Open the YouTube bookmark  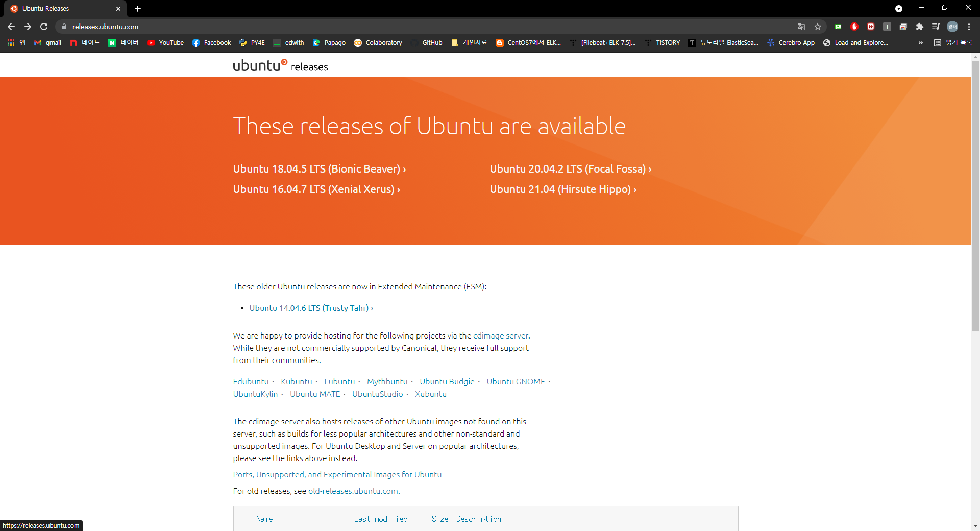(x=165, y=43)
